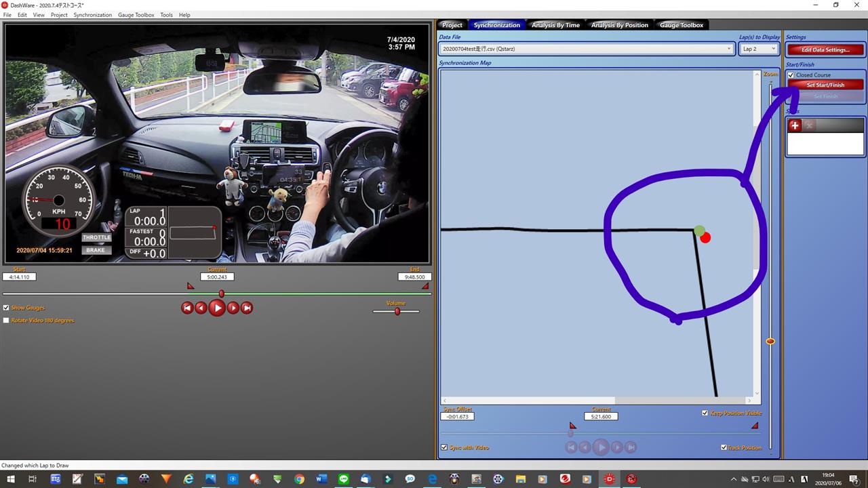This screenshot has width=868, height=488.
Task: Click the taskbar clock showing 19:04
Action: [x=829, y=479]
